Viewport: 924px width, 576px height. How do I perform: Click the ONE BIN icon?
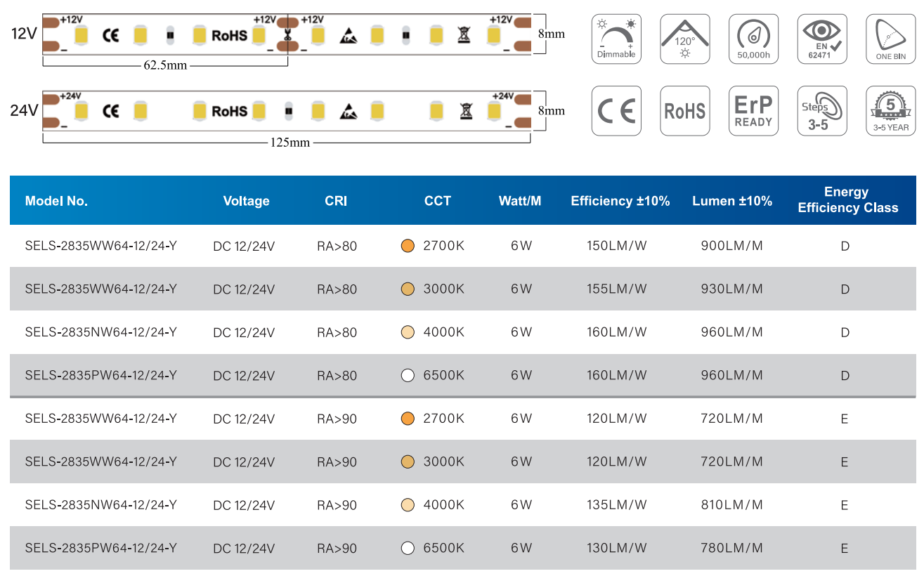pyautogui.click(x=891, y=39)
